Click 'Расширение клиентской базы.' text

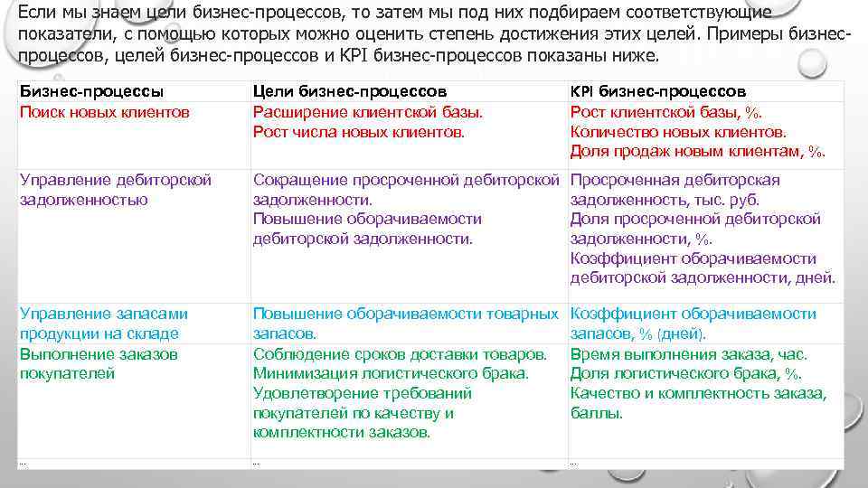(368, 112)
